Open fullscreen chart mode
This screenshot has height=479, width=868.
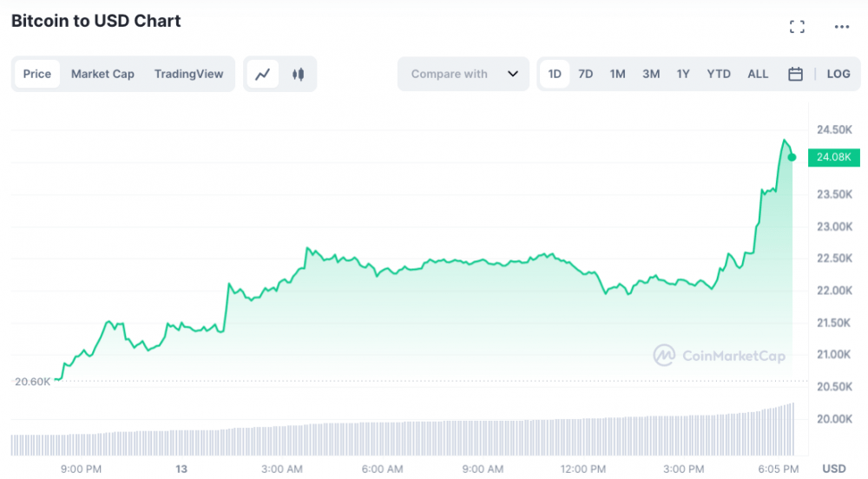click(797, 27)
